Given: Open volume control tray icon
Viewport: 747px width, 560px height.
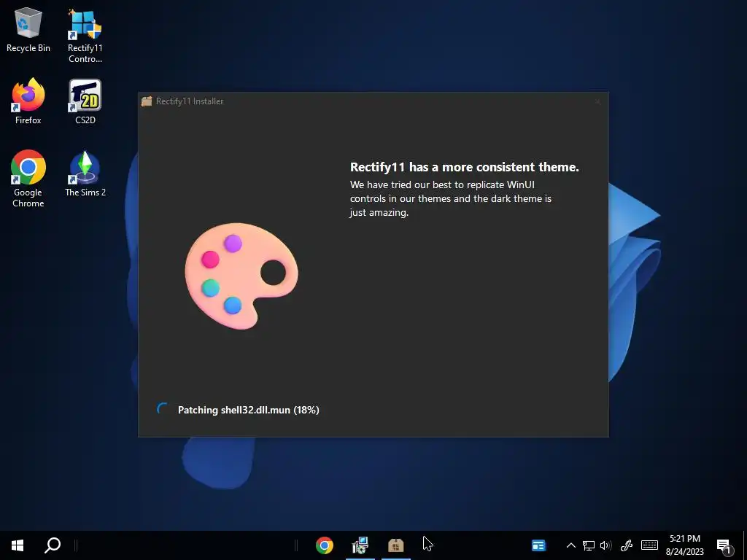Looking at the screenshot, I should pos(605,545).
